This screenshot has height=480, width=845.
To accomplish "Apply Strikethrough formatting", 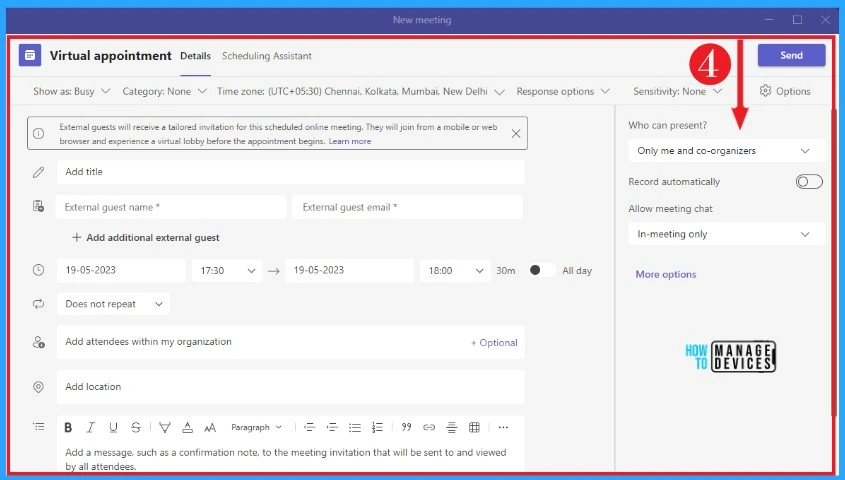I will coord(136,427).
